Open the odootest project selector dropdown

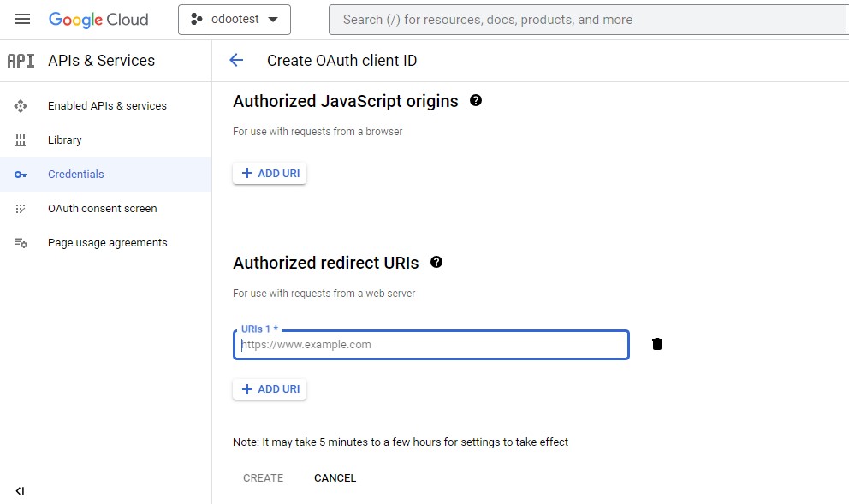[235, 20]
